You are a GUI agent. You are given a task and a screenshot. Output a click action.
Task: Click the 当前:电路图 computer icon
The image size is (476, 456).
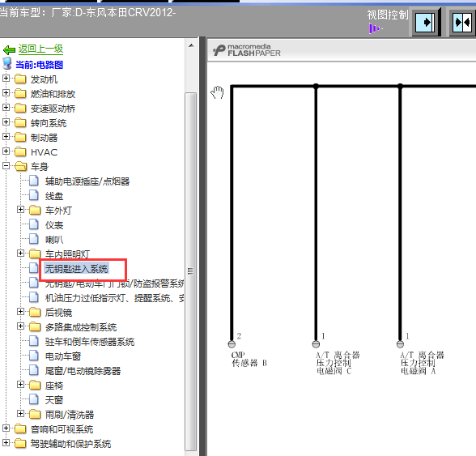[x=7, y=64]
